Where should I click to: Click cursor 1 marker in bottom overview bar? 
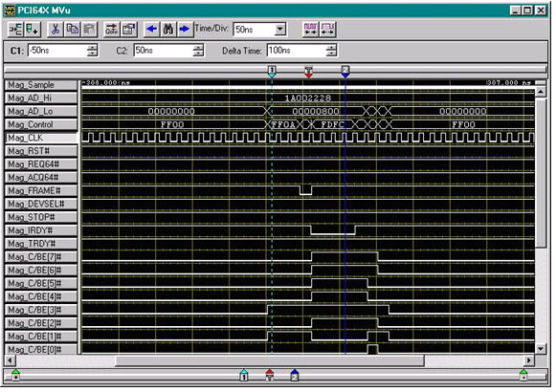pos(244,376)
